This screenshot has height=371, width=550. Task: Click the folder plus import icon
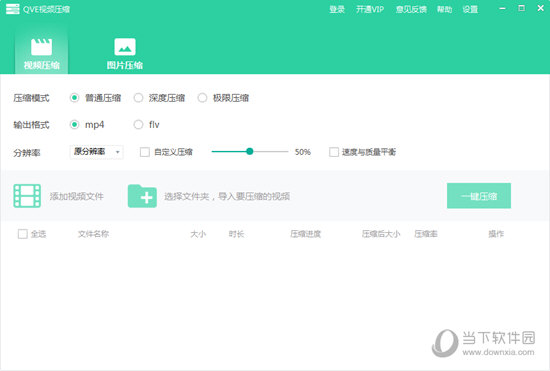[142, 196]
